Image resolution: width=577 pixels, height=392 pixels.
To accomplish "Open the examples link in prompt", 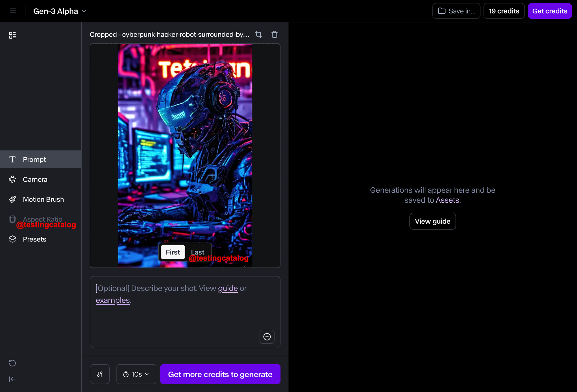I will [x=113, y=300].
